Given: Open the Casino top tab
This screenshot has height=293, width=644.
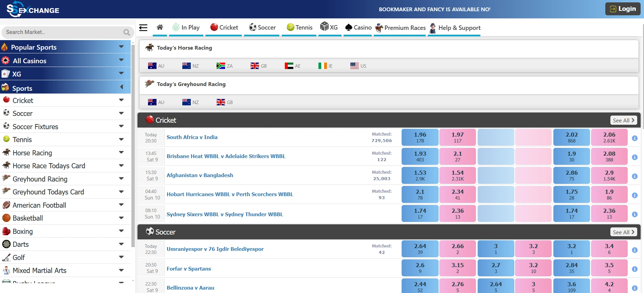Looking at the screenshot, I should [x=358, y=28].
